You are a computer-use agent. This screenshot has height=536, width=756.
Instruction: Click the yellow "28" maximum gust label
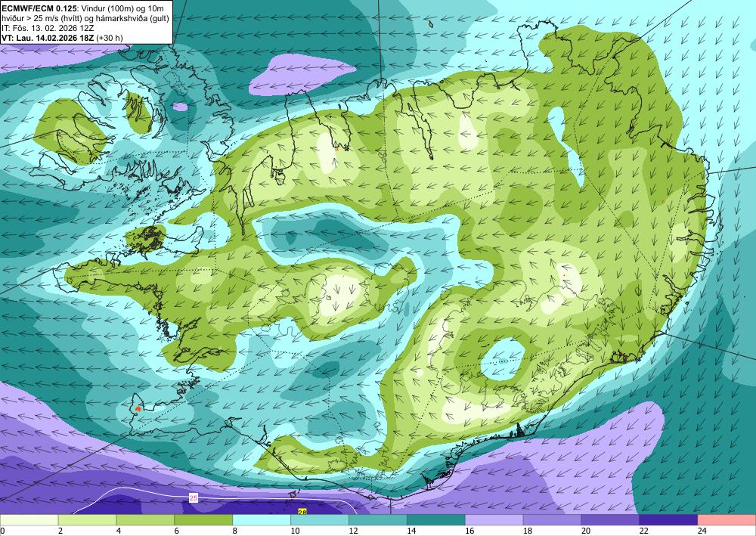tap(302, 512)
